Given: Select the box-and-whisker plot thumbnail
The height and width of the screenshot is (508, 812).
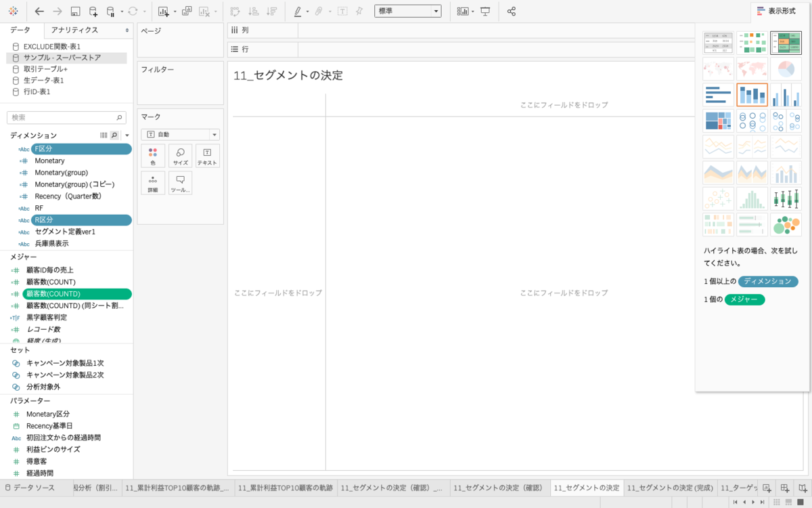Looking at the screenshot, I should click(x=786, y=198).
